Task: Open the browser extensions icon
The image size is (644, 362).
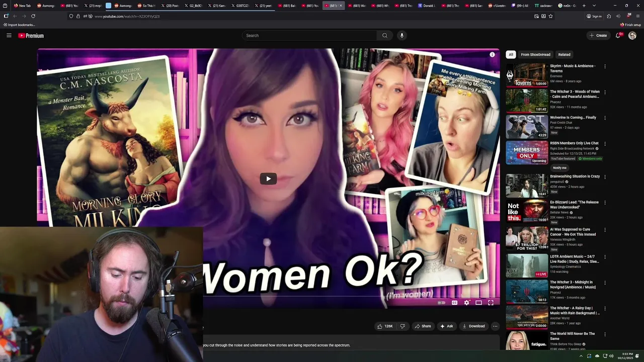Action: pyautogui.click(x=609, y=16)
